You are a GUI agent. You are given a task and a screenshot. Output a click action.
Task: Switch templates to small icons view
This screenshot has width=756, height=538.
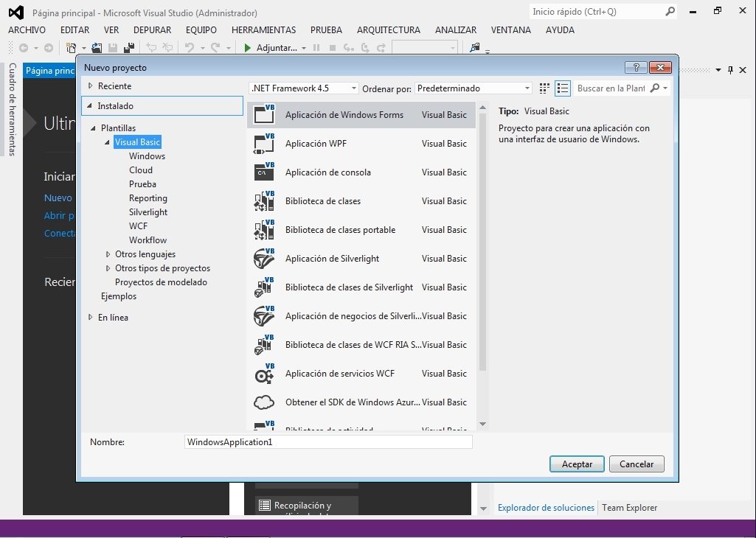point(544,88)
